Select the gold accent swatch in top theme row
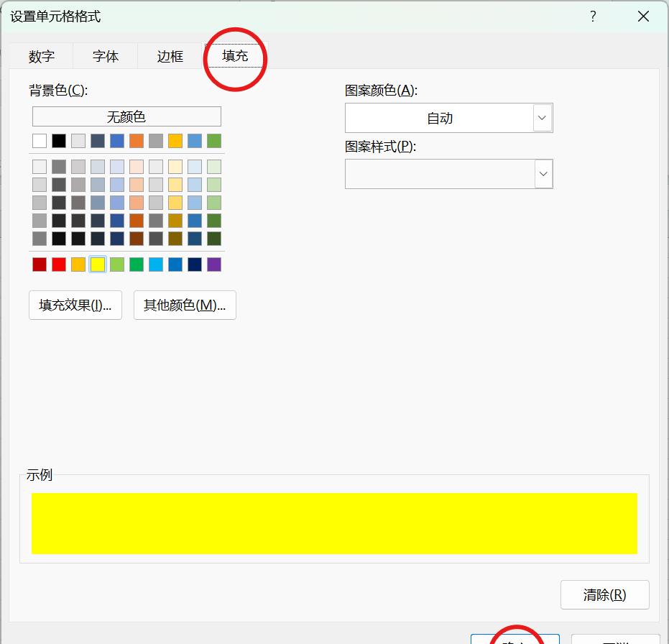The height and width of the screenshot is (644, 669). pyautogui.click(x=175, y=141)
